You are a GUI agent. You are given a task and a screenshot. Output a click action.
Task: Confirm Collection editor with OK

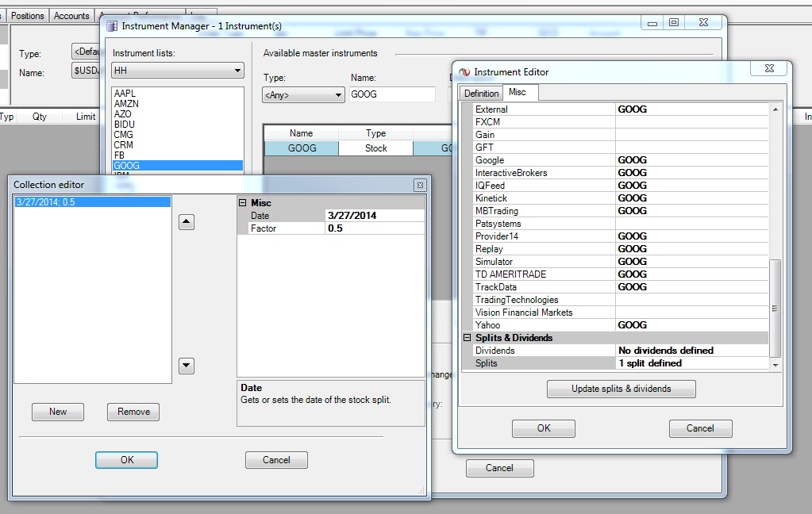(x=127, y=459)
